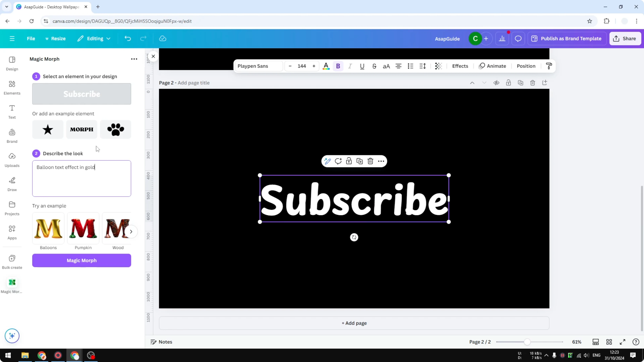Select the Magic Write edit icon above Subscribe text
This screenshot has height=362, width=644.
coord(327,161)
